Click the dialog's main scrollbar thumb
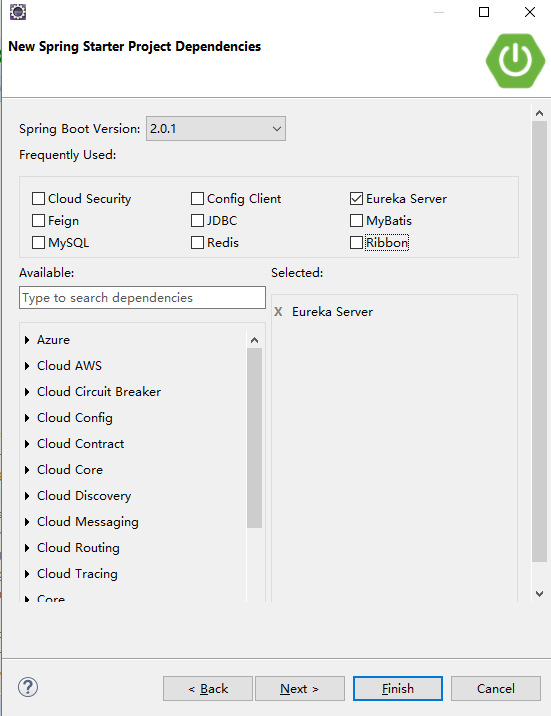 click(x=540, y=342)
